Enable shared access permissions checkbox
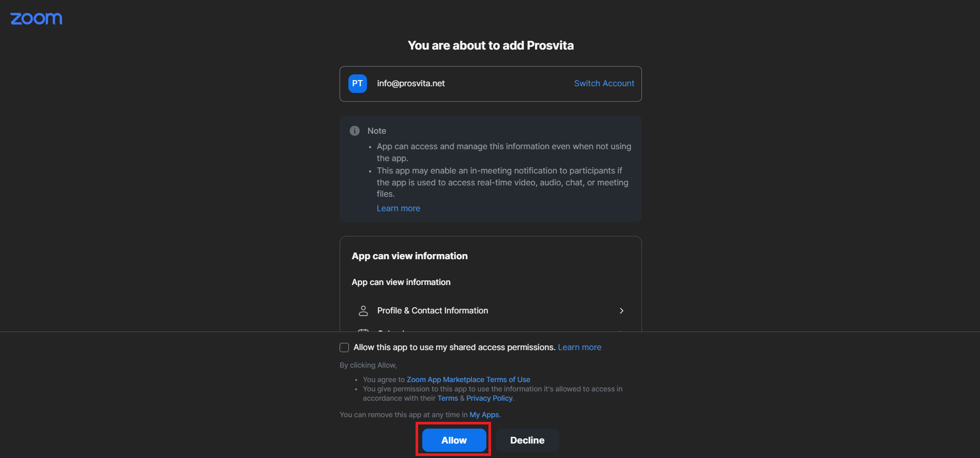Image resolution: width=980 pixels, height=458 pixels. (344, 348)
